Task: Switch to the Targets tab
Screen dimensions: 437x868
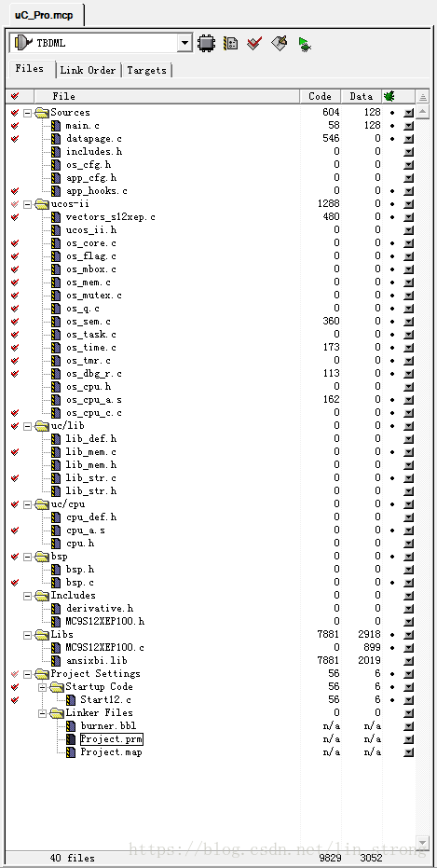Action: 146,70
